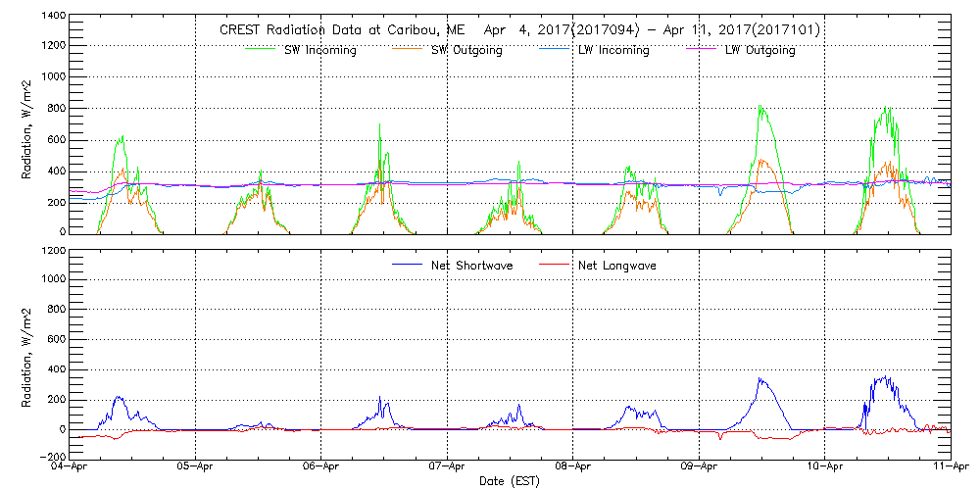Image resolution: width=980 pixels, height=490 pixels.
Task: Click the 11-Apr date tick label
Action: point(949,467)
